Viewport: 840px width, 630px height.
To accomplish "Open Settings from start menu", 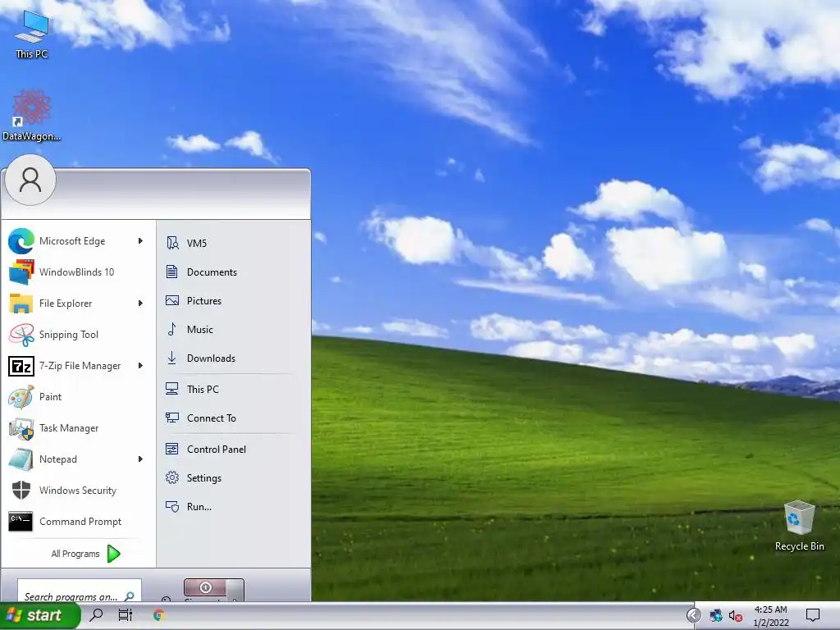I will pos(230,478).
